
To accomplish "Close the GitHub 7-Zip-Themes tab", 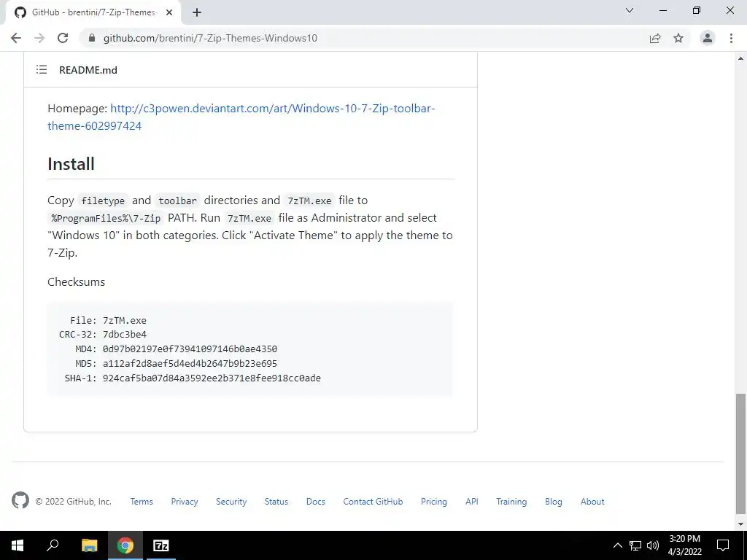I will (169, 13).
